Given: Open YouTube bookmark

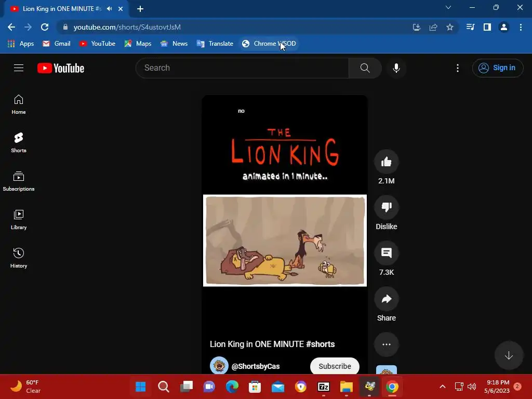Looking at the screenshot, I should coord(97,44).
